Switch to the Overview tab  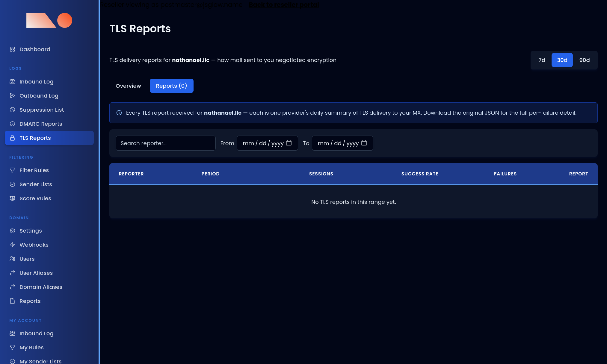click(x=128, y=86)
